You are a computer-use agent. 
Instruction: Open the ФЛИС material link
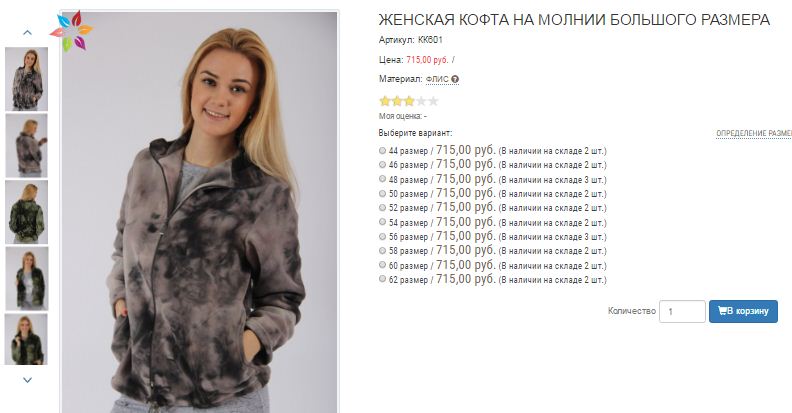coord(437,79)
